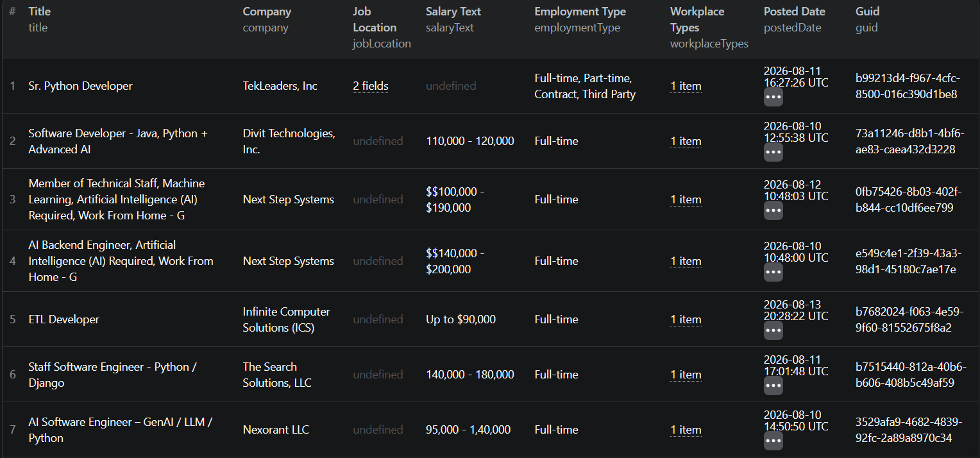The width and height of the screenshot is (980, 458).
Task: Click the Employment Type column header
Action: tap(580, 12)
